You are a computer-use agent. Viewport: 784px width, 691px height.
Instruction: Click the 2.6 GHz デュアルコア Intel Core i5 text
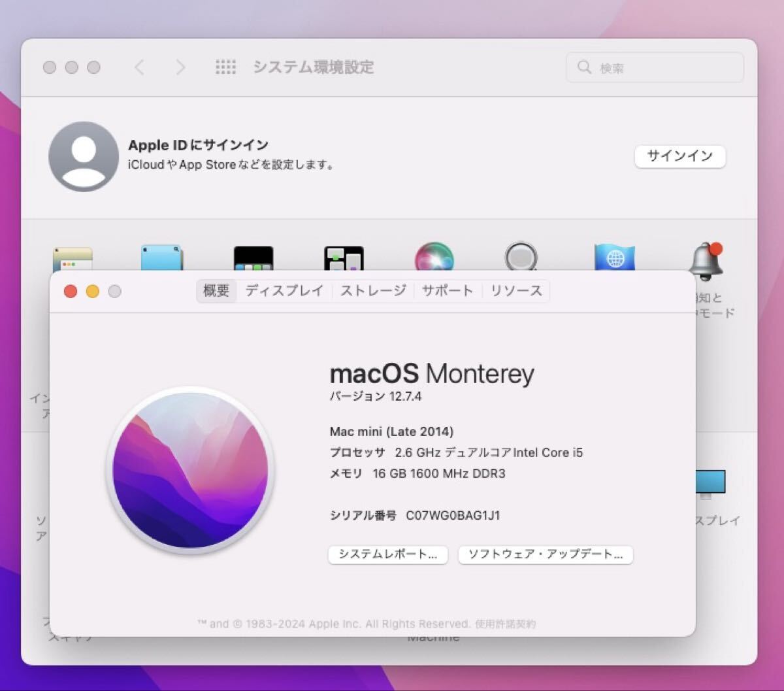pyautogui.click(x=489, y=452)
